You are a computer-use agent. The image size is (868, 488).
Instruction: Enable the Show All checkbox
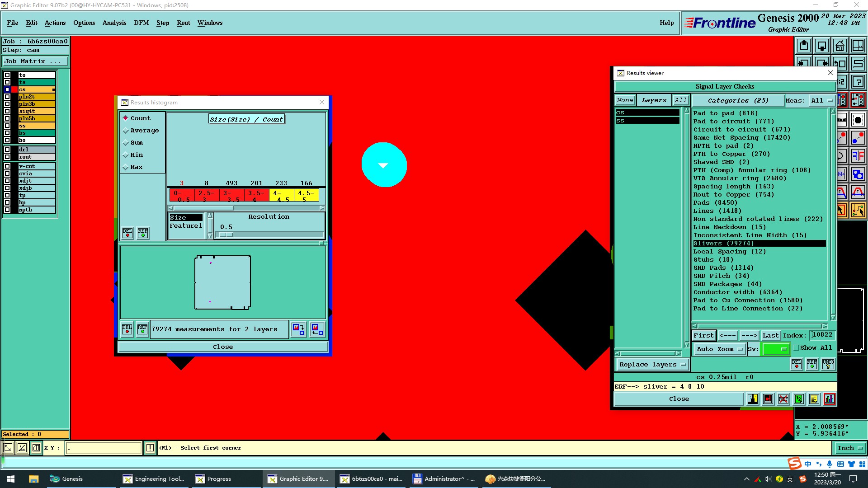click(x=797, y=348)
